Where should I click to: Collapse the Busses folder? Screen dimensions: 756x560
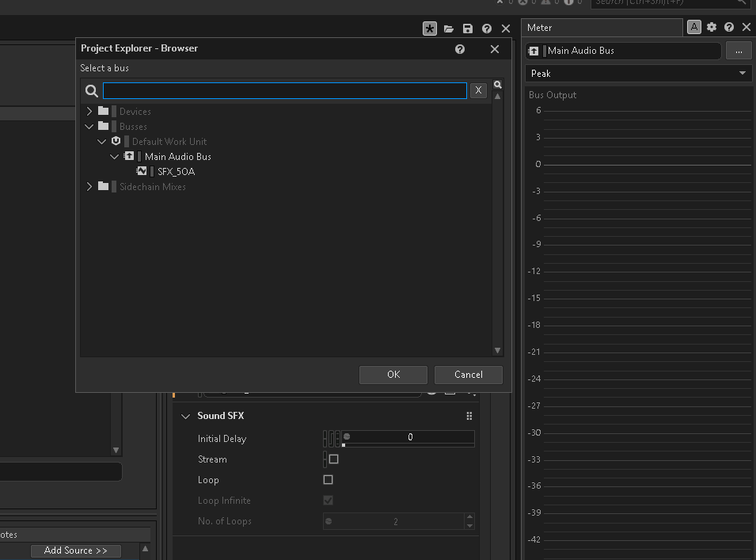pyautogui.click(x=89, y=127)
